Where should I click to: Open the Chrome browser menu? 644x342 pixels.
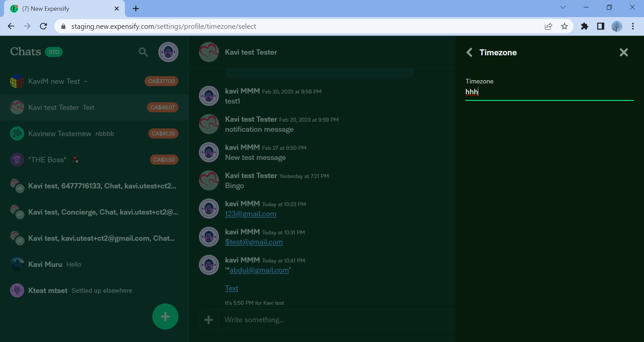tap(633, 26)
